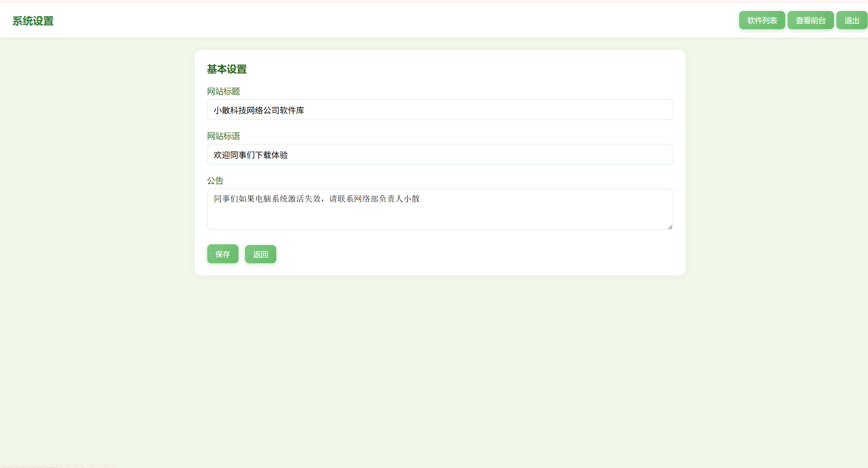This screenshot has width=868, height=468.
Task: Click the text 小散科技网络公司软件库 in title field
Action: tap(259, 110)
